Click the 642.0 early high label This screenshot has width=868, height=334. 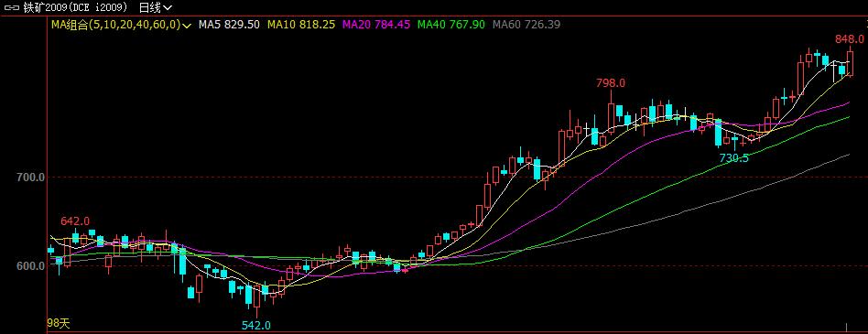pos(75,221)
